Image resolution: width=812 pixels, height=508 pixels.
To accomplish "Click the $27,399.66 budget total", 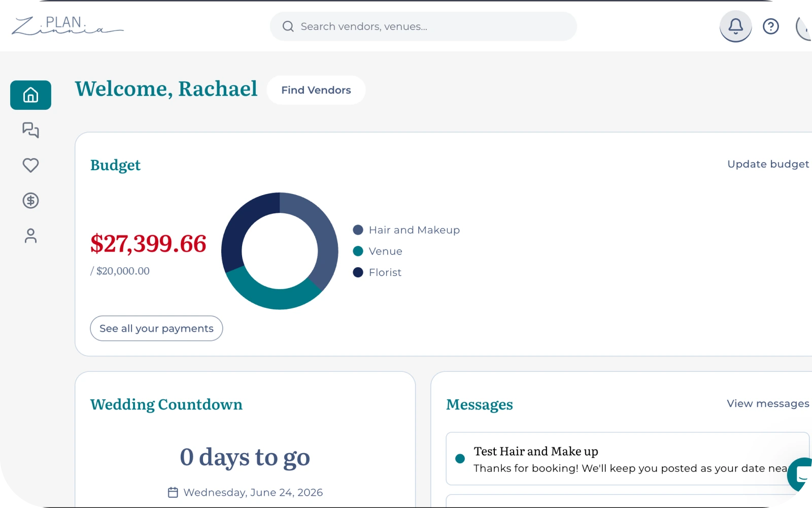I will (x=148, y=243).
